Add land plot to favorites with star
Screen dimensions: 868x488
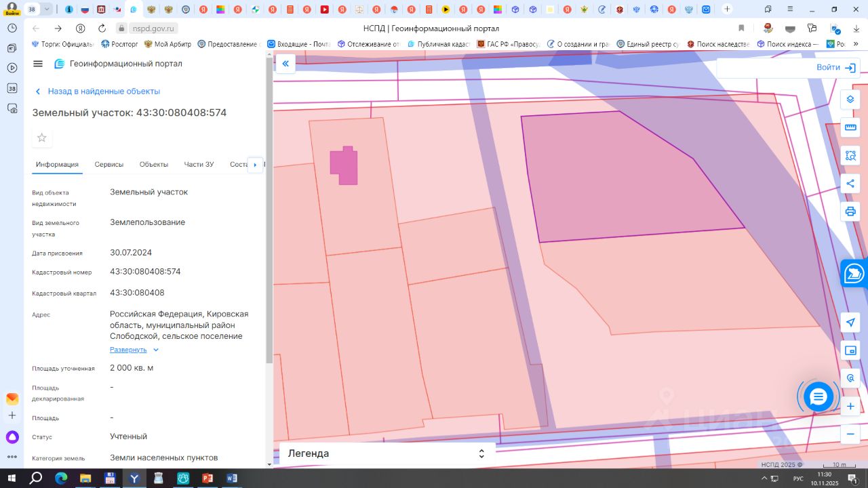point(42,138)
